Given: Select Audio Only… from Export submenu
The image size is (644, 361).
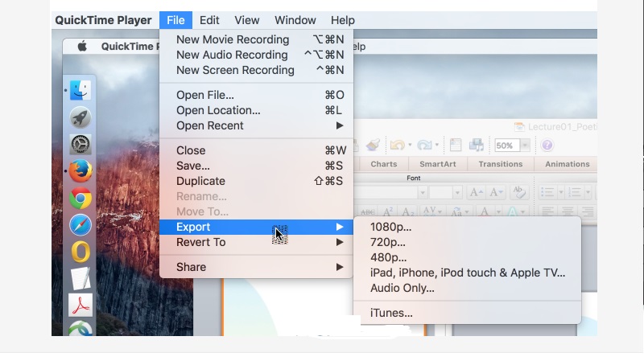Looking at the screenshot, I should click(402, 288).
